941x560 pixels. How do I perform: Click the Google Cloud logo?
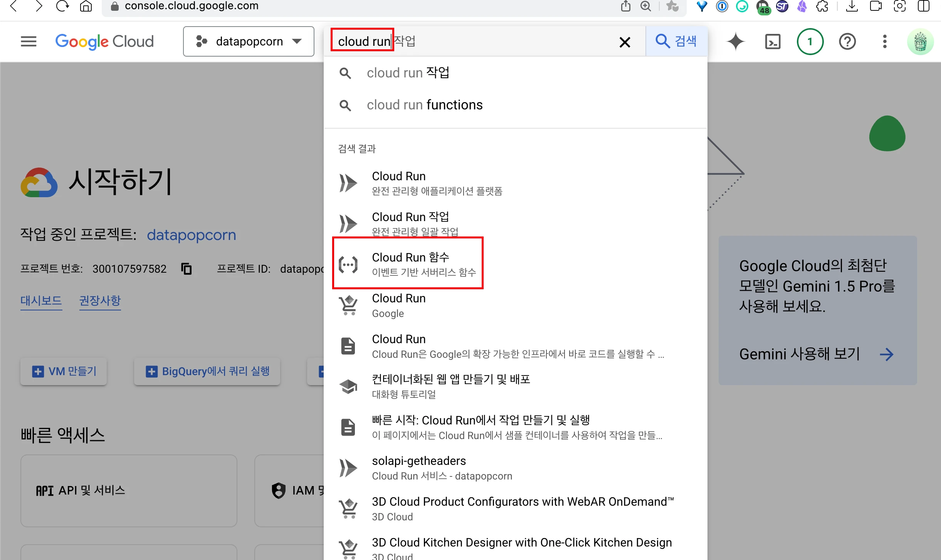[x=104, y=41]
